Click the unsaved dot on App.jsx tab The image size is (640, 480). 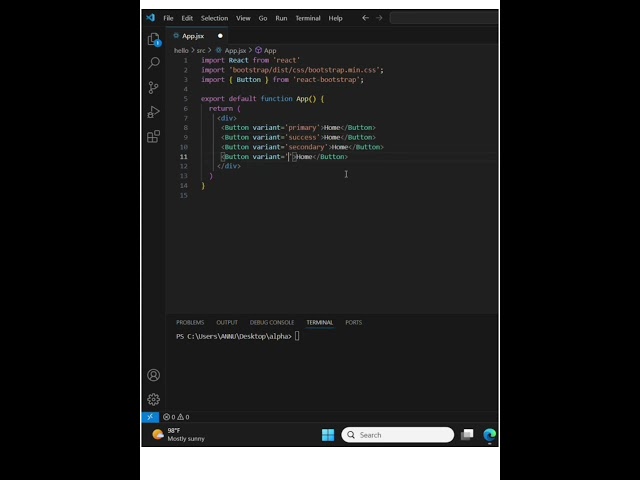tap(220, 36)
